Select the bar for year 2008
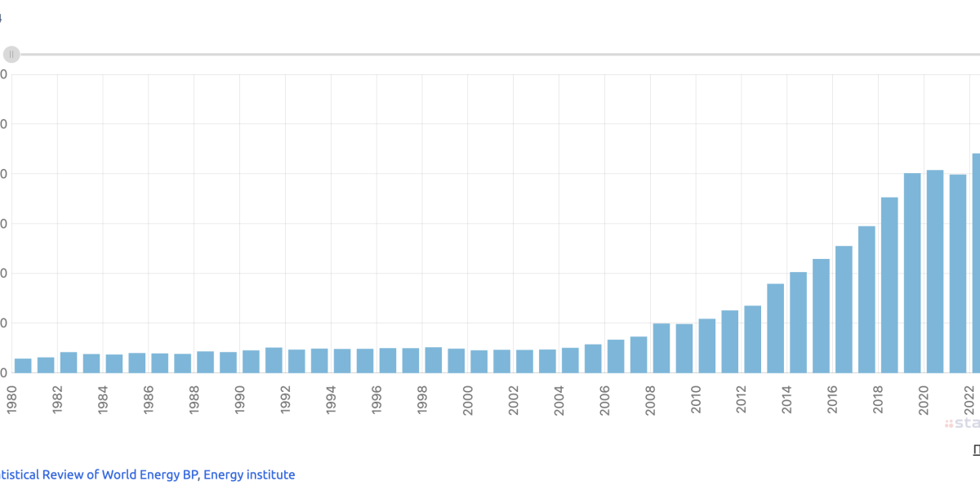The height and width of the screenshot is (490, 980). [x=661, y=348]
